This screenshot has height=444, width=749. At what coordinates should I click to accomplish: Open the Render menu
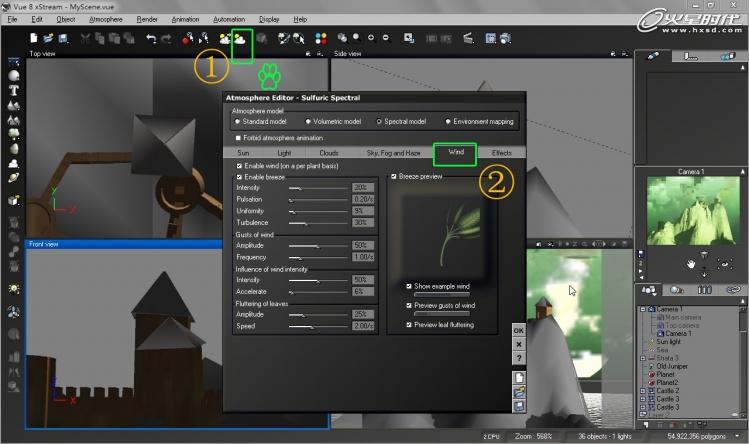[147, 19]
